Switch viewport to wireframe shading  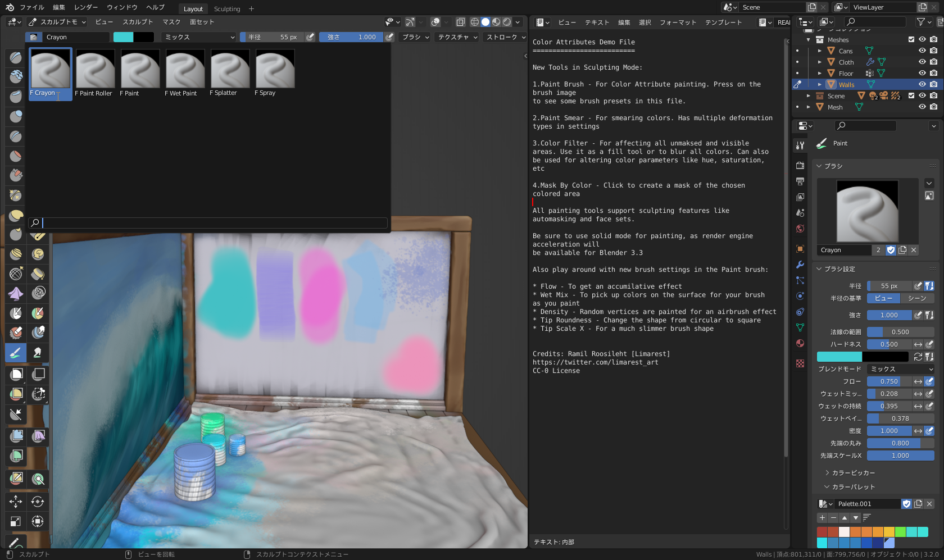(x=475, y=22)
